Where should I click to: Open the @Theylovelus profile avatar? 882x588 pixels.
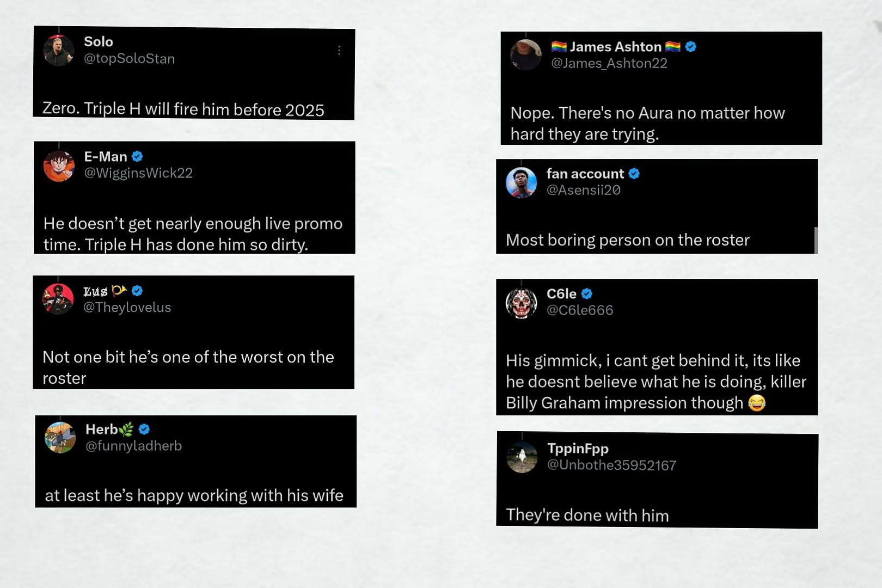tap(58, 299)
